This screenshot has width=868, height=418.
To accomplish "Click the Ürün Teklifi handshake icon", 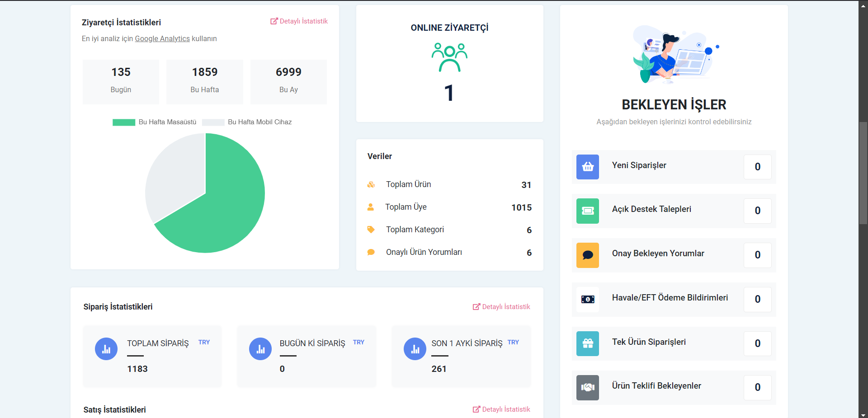I will point(588,387).
